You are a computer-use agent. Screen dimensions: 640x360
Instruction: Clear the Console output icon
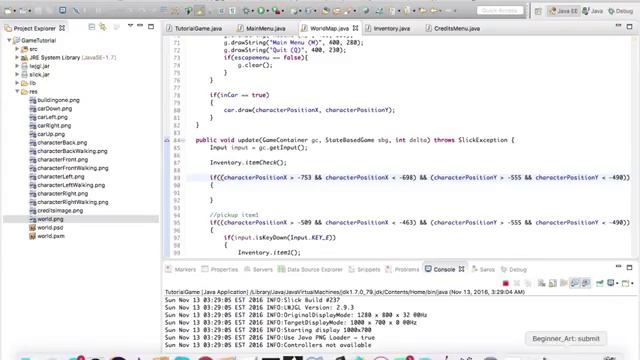(541, 283)
